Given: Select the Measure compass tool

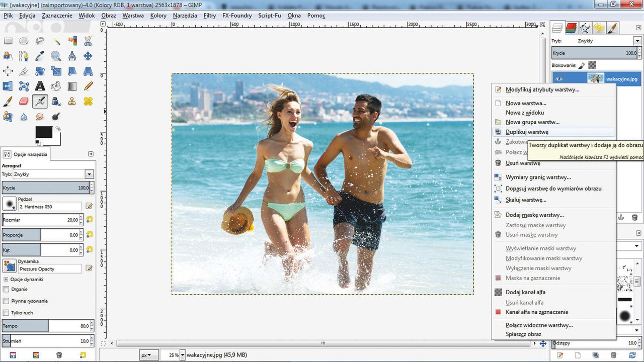Looking at the screenshot, I should 72,56.
